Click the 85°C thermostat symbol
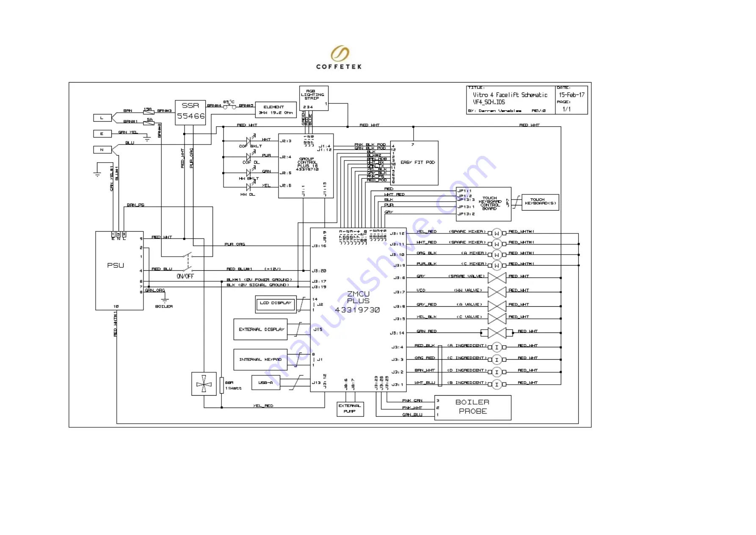 click(x=229, y=107)
